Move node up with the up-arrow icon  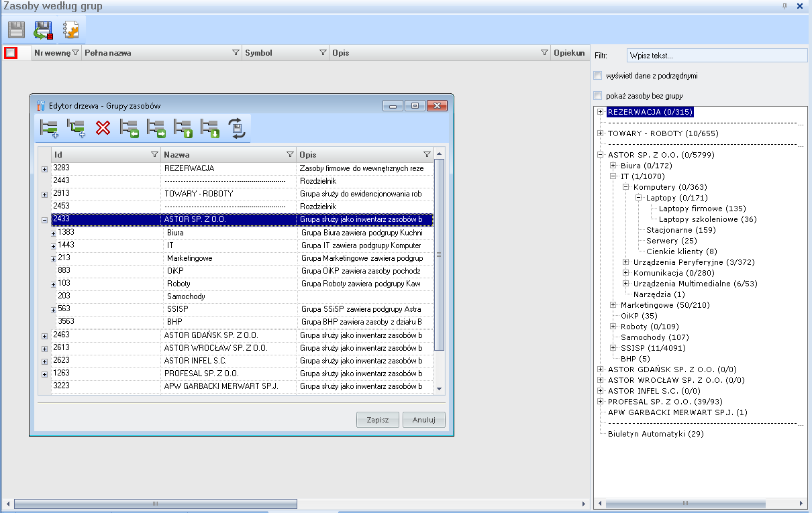(183, 127)
